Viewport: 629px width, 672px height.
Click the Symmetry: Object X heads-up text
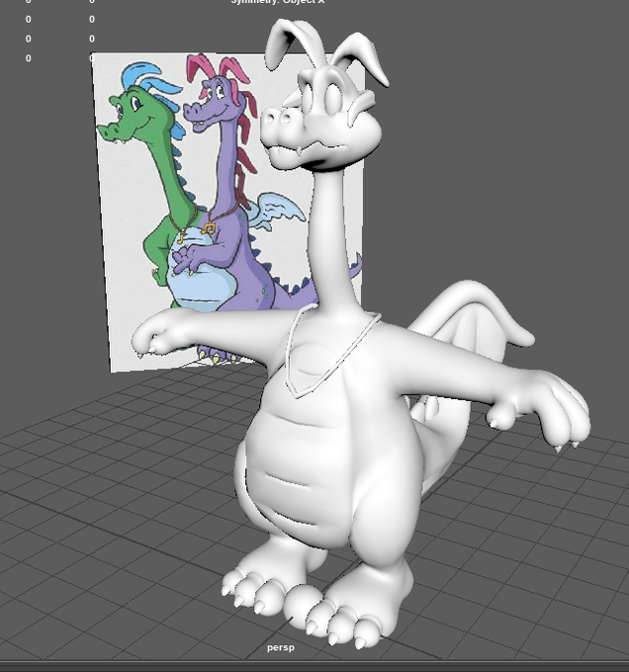click(x=278, y=2)
